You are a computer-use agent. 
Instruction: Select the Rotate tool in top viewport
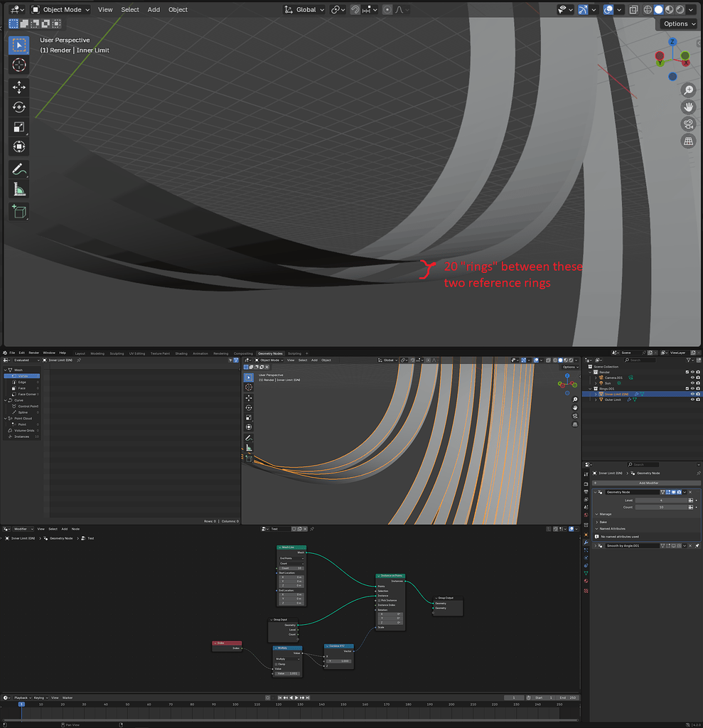coord(19,107)
